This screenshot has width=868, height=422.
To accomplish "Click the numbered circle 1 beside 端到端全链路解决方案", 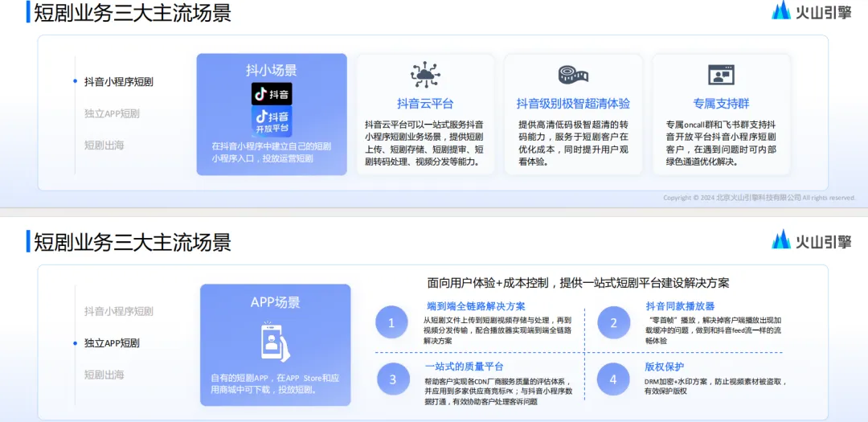I will click(x=392, y=322).
